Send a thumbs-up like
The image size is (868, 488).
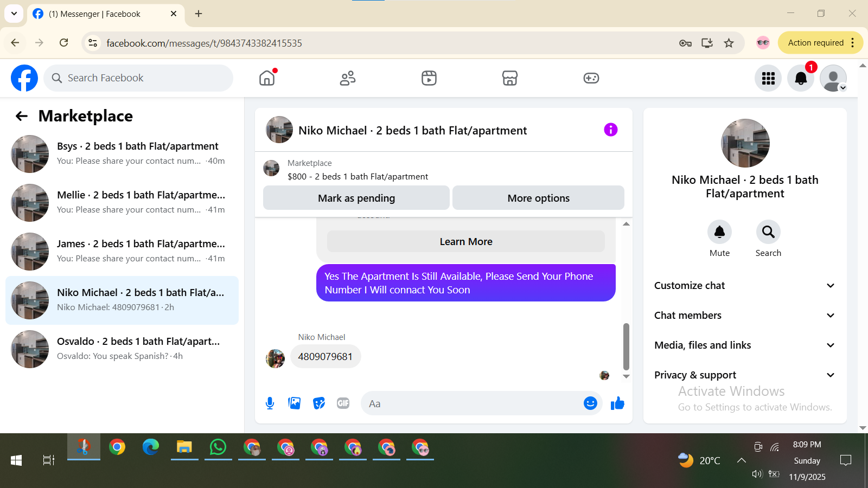point(617,403)
